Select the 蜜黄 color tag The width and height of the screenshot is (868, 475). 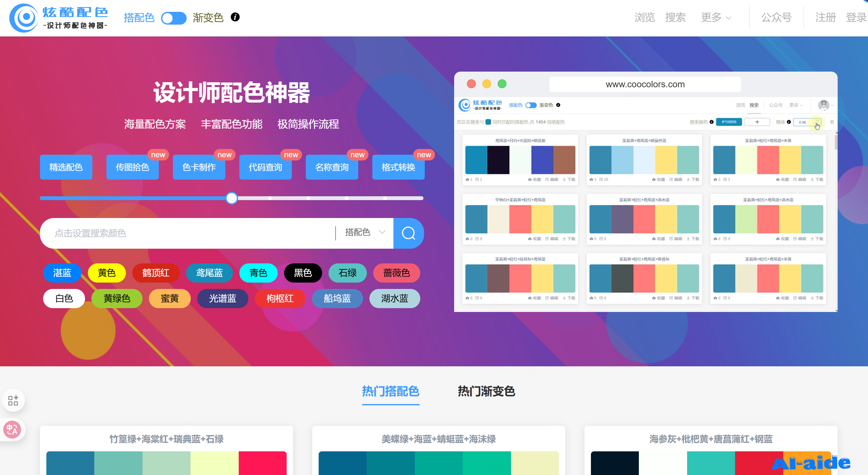(170, 298)
